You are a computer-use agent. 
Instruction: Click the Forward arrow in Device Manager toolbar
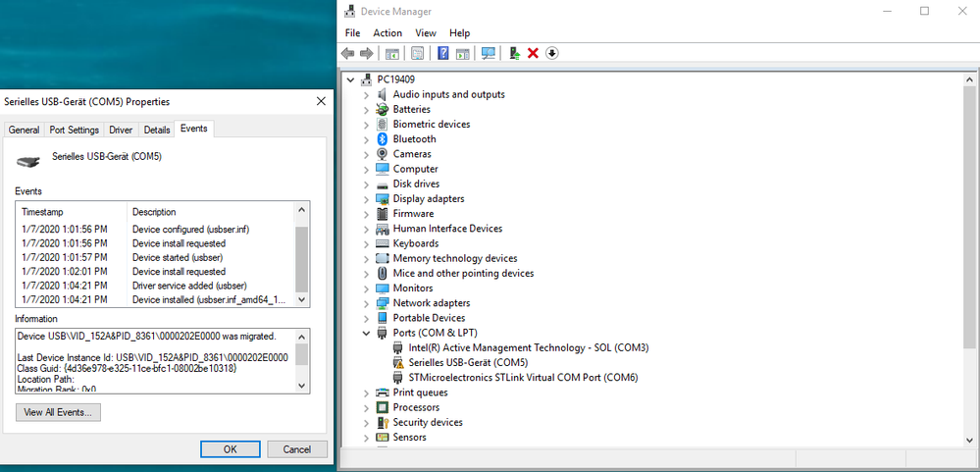click(367, 53)
